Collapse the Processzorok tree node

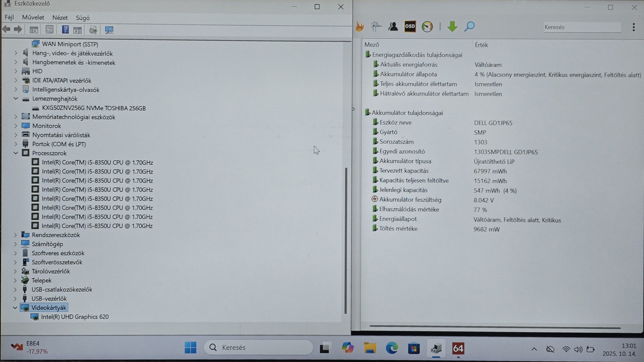click(15, 153)
